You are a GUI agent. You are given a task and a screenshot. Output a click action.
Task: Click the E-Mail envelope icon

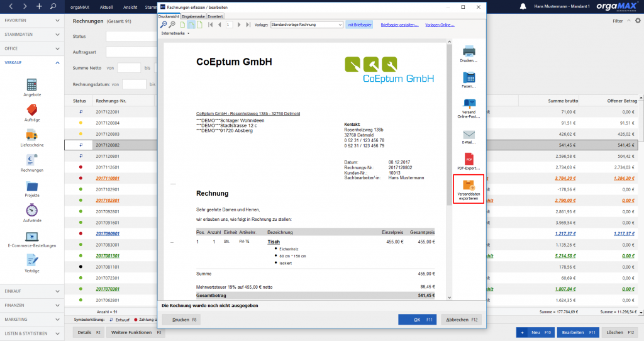pyautogui.click(x=469, y=135)
